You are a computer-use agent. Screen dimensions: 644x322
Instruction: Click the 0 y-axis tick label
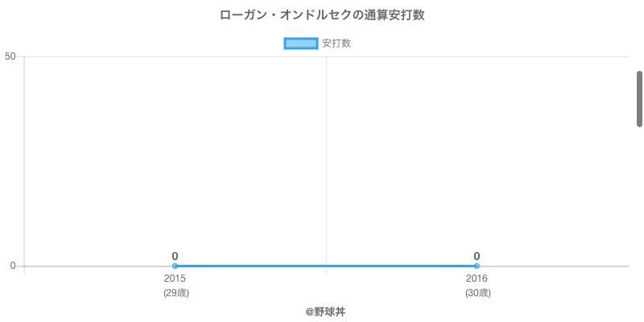click(13, 266)
